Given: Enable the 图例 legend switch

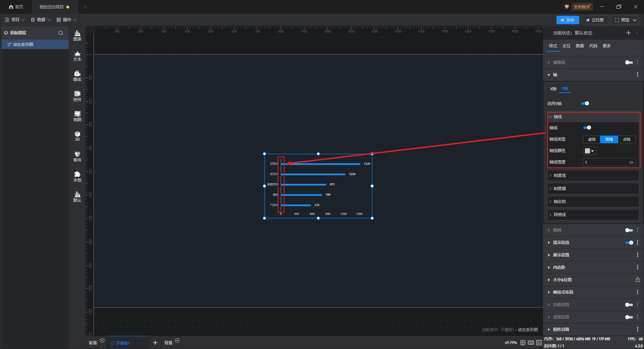Looking at the screenshot, I should tap(629, 230).
